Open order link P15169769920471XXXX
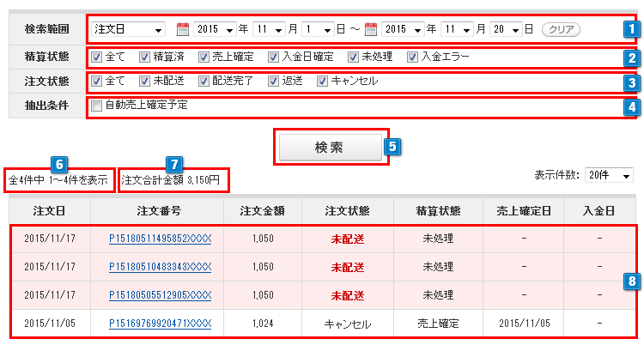The height and width of the screenshot is (345, 644). [x=160, y=324]
